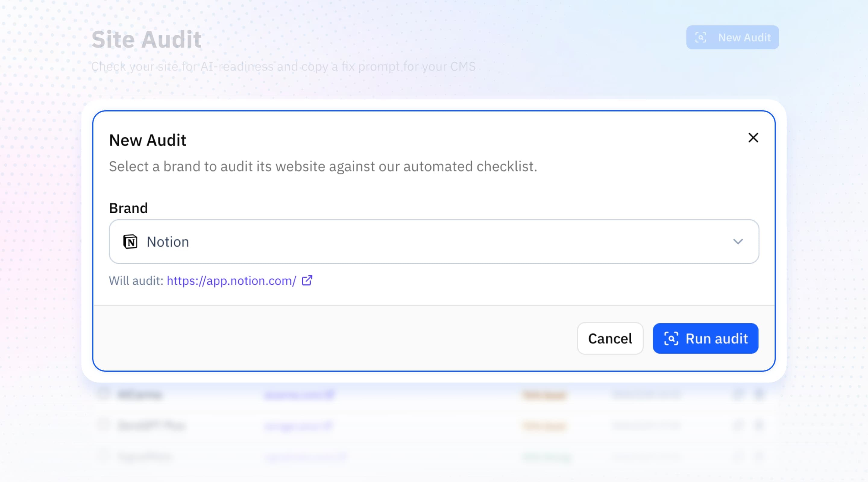This screenshot has width=868, height=482.
Task: Click scan icon on faded New Audit button
Action: pos(701,37)
